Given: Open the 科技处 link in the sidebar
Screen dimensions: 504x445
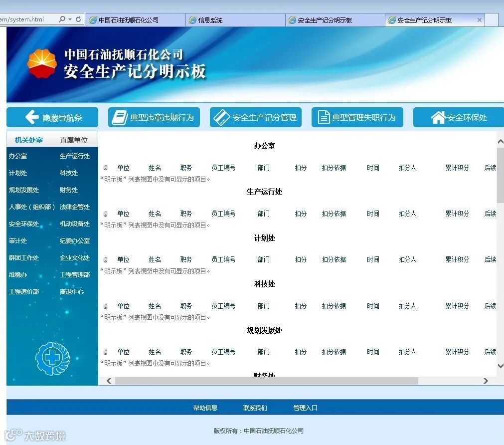Looking at the screenshot, I should [69, 173].
